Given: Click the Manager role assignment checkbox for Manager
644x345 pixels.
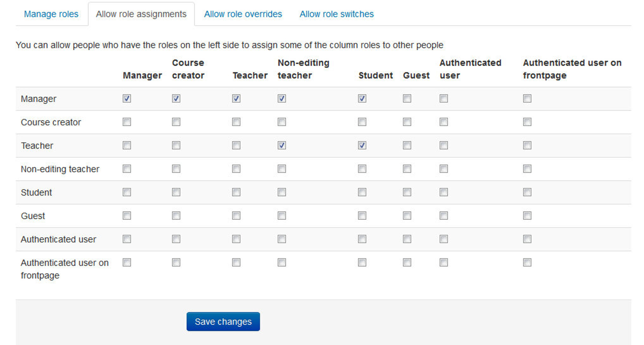Looking at the screenshot, I should [127, 99].
